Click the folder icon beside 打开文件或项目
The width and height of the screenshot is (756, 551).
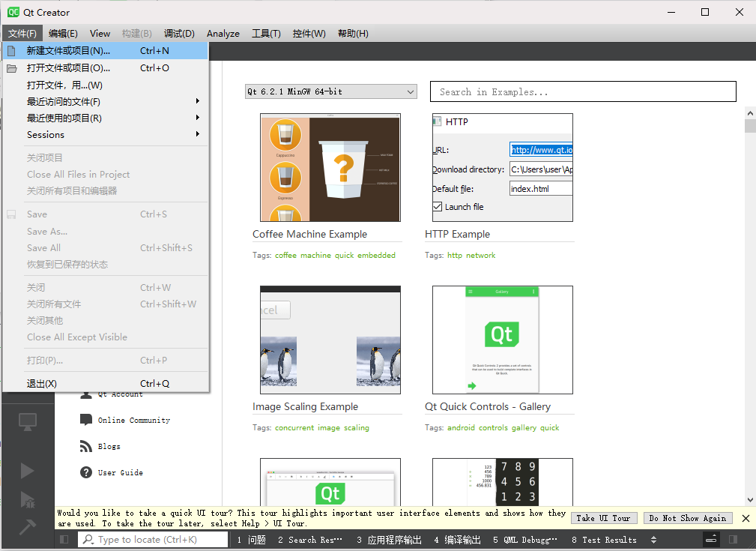click(x=11, y=68)
